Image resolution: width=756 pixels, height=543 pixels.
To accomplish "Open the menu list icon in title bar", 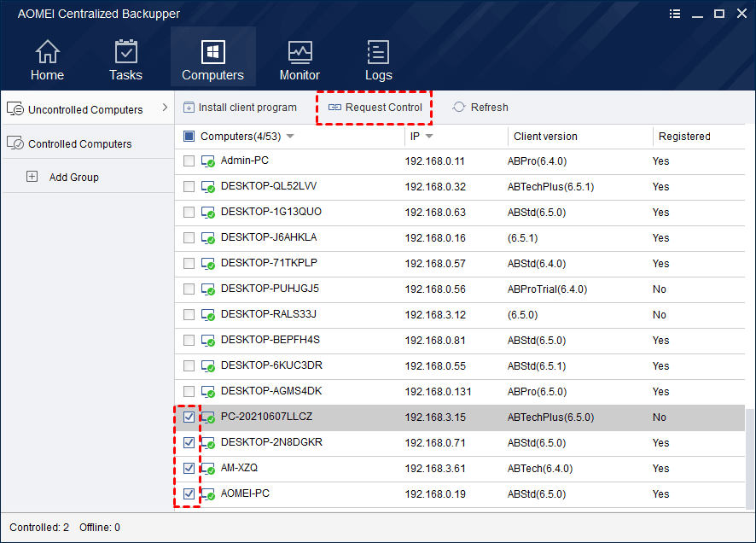I will click(675, 14).
